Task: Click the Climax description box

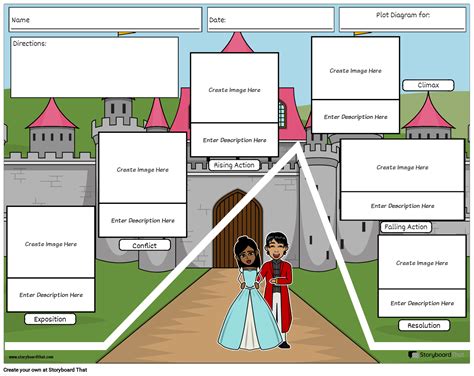Action: (x=356, y=117)
